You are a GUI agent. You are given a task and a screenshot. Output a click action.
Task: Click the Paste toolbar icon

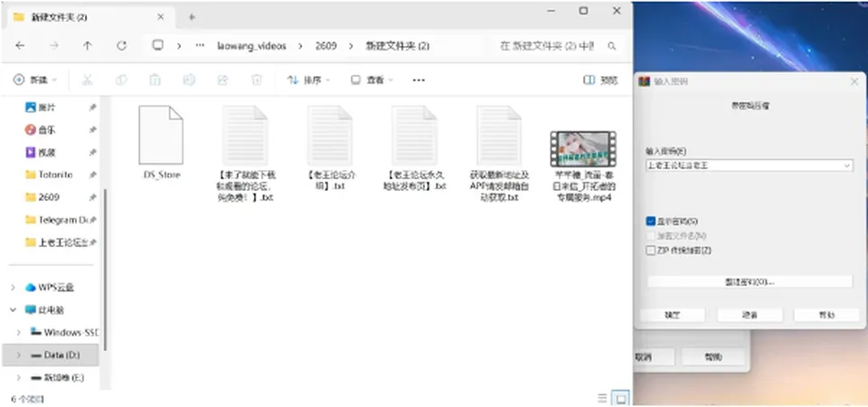[x=155, y=80]
